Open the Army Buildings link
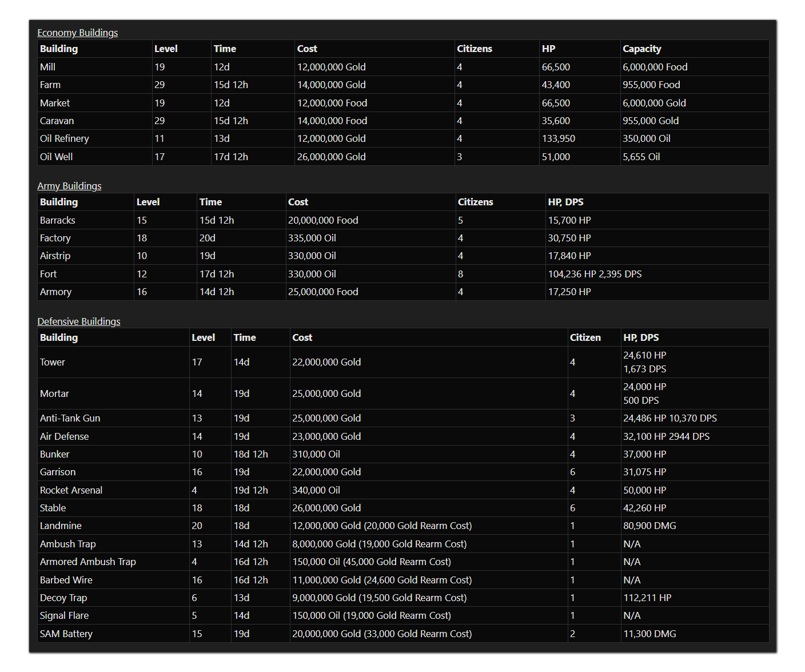The width and height of the screenshot is (805, 672). [x=69, y=186]
